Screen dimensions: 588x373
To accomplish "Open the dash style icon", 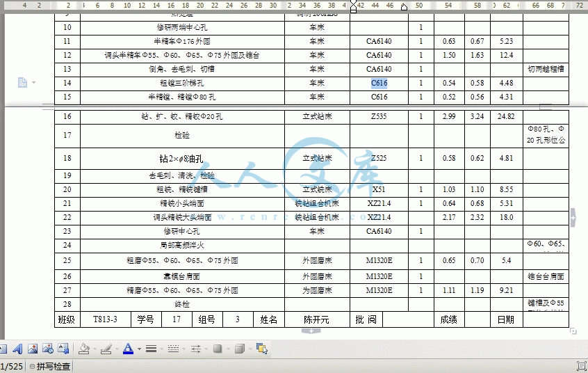I will pos(173,349).
